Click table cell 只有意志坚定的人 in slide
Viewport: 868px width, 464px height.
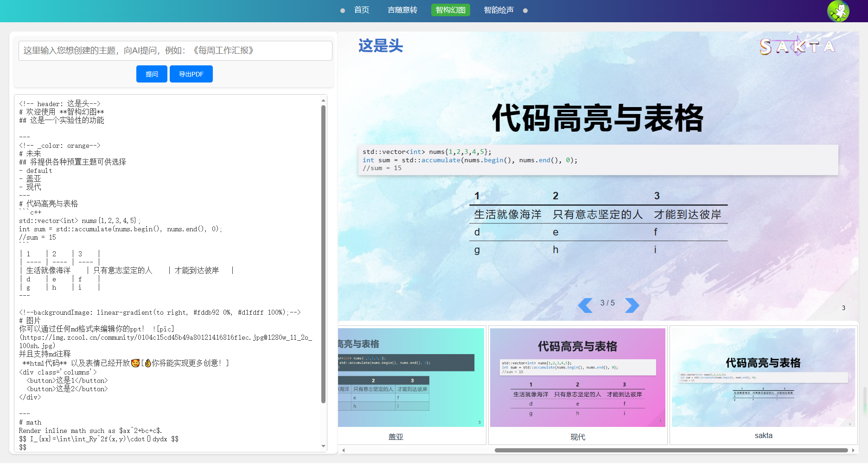point(598,215)
